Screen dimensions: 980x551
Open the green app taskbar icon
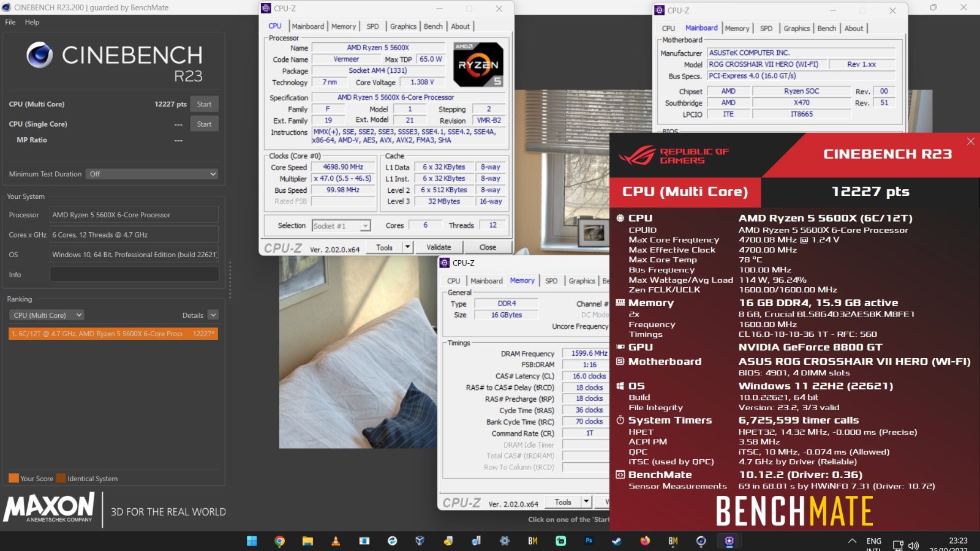pyautogui.click(x=560, y=541)
